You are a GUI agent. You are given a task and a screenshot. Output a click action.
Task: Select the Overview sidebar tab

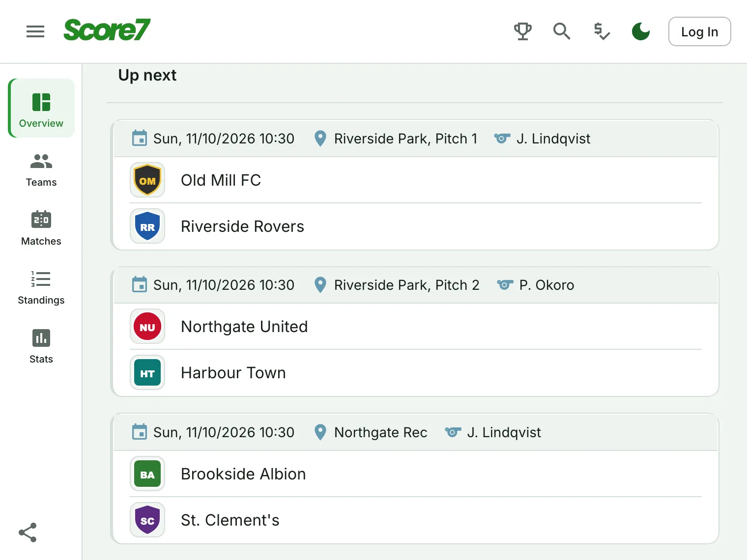coord(41,108)
